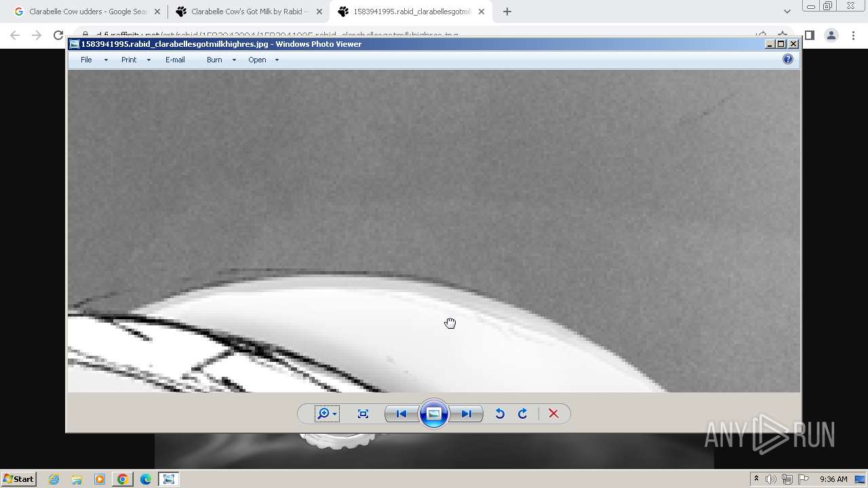868x488 pixels.
Task: Open the Windows Start menu
Action: [18, 479]
